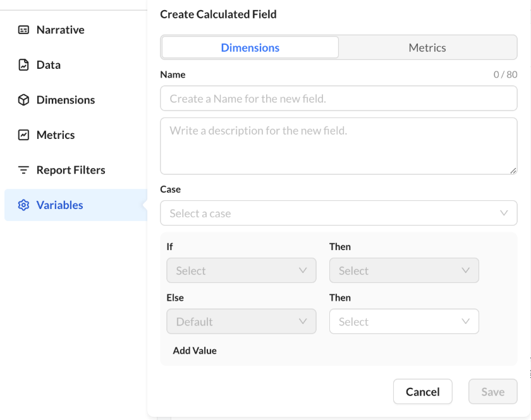The height and width of the screenshot is (420, 531).
Task: Click the Variables gear icon
Action: (x=23, y=205)
